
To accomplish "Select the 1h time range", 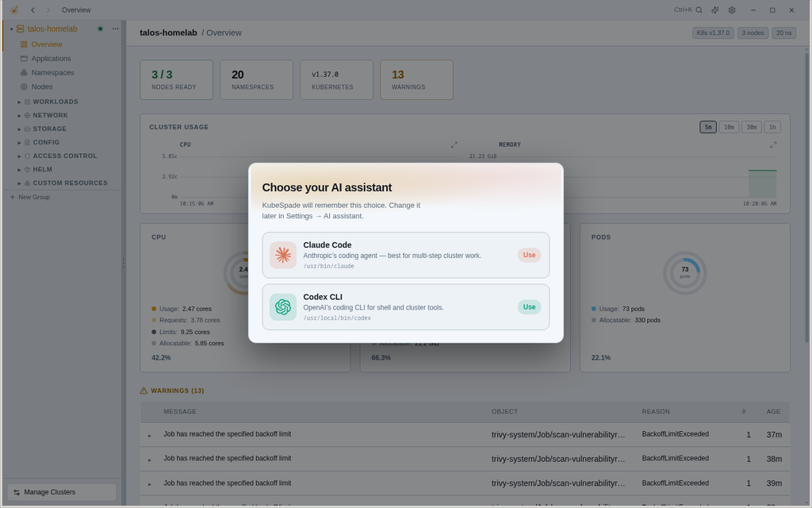I will (x=772, y=127).
